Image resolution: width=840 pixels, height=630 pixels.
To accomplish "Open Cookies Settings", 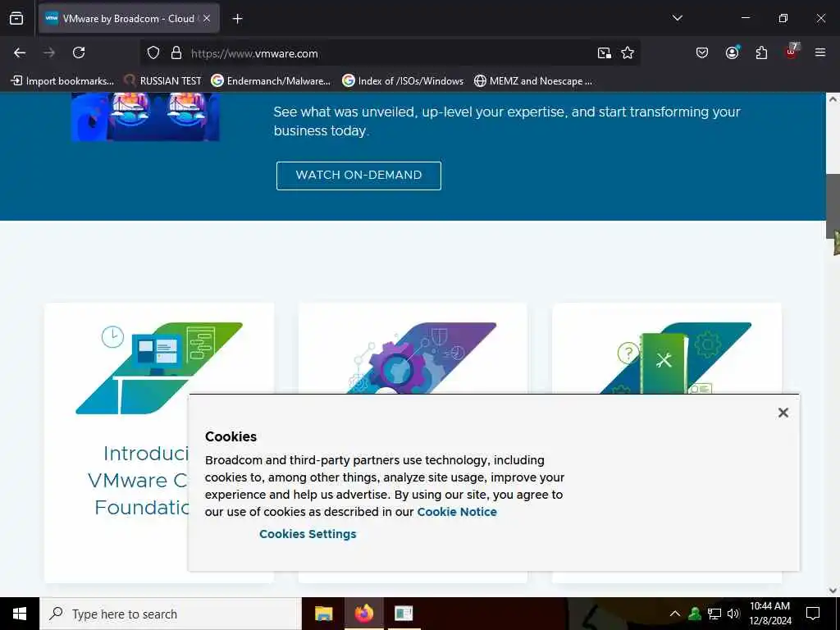I will coord(308,534).
